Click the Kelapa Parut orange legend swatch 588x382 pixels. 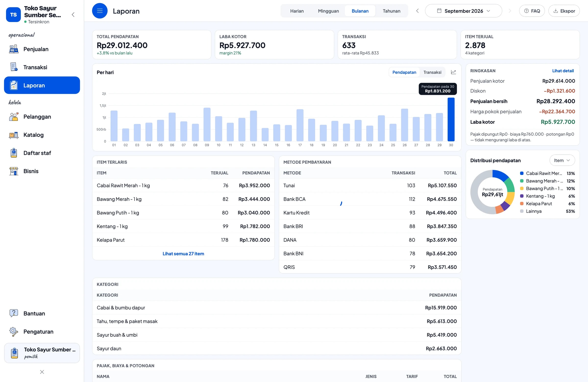point(522,204)
